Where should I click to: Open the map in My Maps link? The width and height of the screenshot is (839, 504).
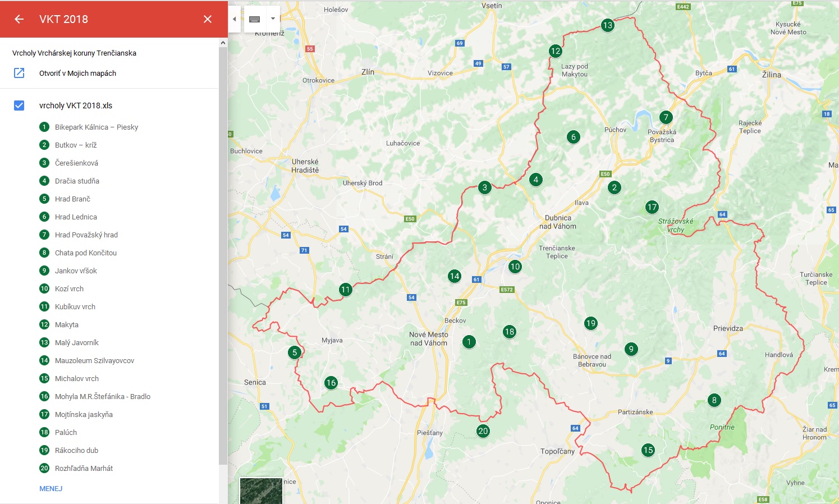(77, 74)
